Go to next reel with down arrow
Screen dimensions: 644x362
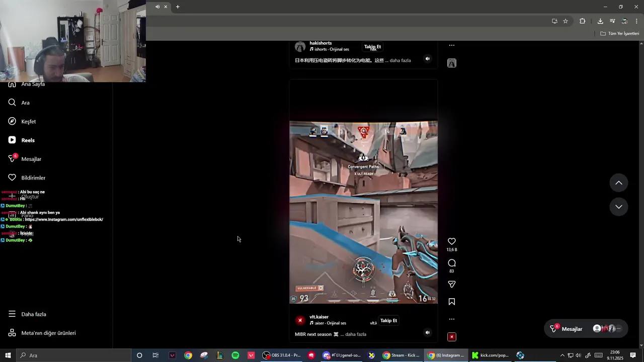coord(619,207)
